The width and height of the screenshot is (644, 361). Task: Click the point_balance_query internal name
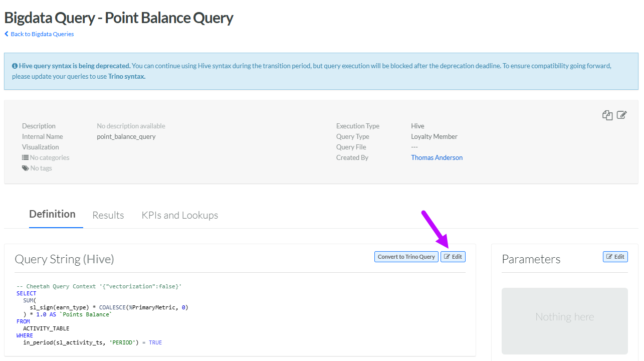tap(126, 136)
